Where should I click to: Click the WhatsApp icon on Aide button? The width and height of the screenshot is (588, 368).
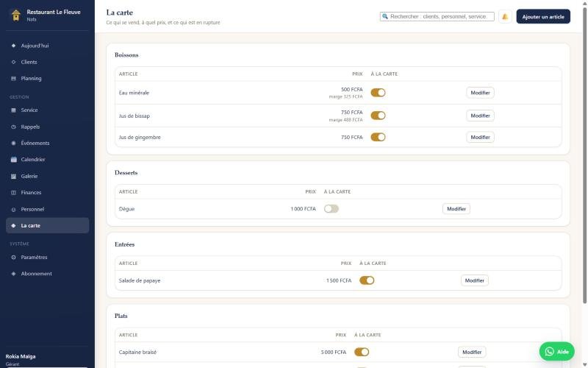549,352
